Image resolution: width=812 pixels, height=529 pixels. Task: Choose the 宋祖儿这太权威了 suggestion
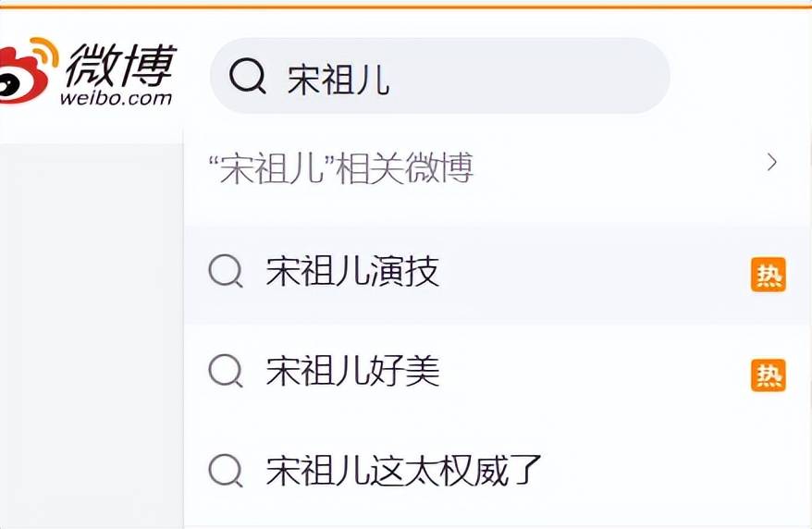pos(402,471)
